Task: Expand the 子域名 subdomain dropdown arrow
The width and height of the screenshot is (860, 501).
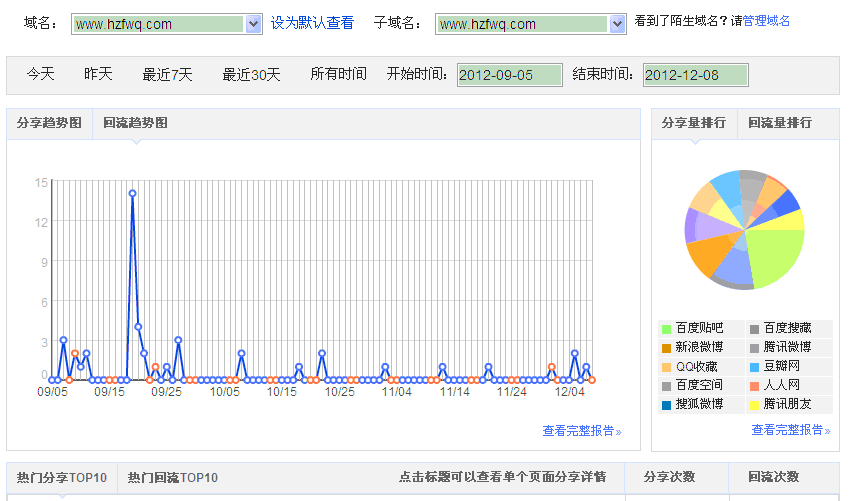Action: coord(617,23)
